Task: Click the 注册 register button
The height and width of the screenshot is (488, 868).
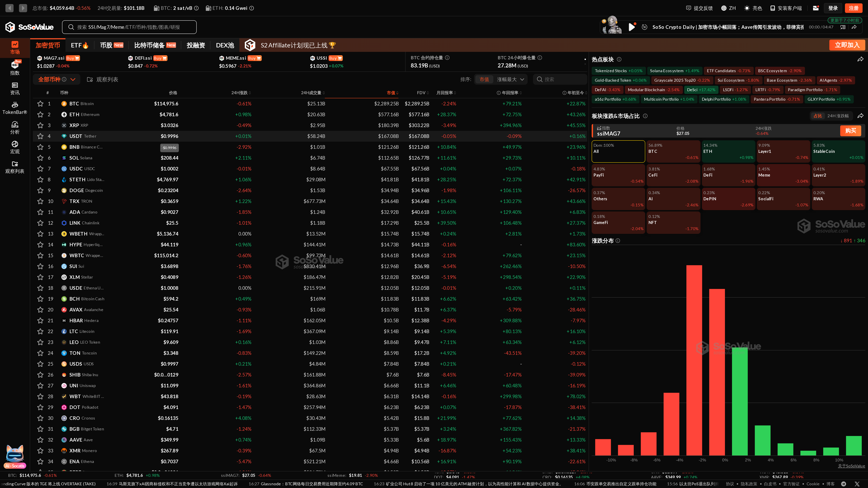Action: [x=854, y=8]
